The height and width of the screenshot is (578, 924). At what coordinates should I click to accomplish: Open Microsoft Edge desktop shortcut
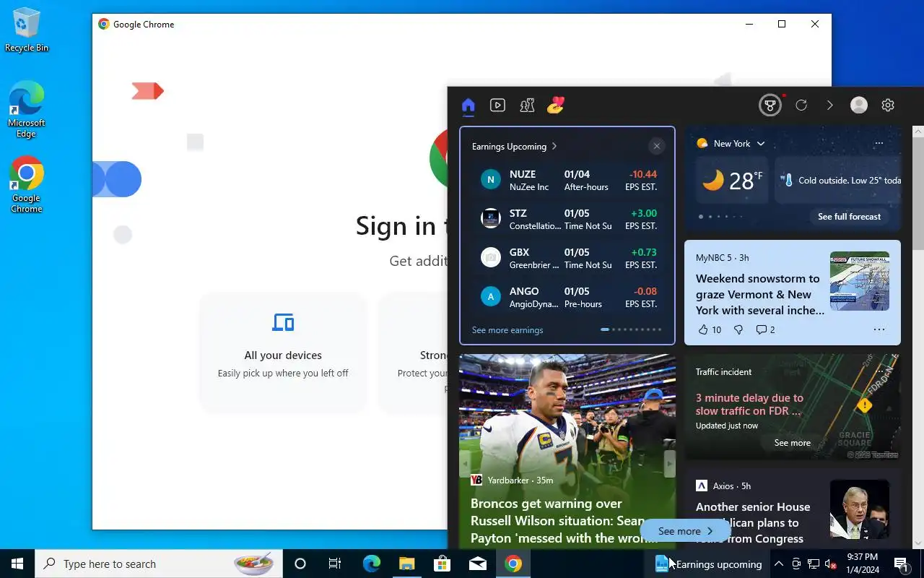pyautogui.click(x=27, y=109)
